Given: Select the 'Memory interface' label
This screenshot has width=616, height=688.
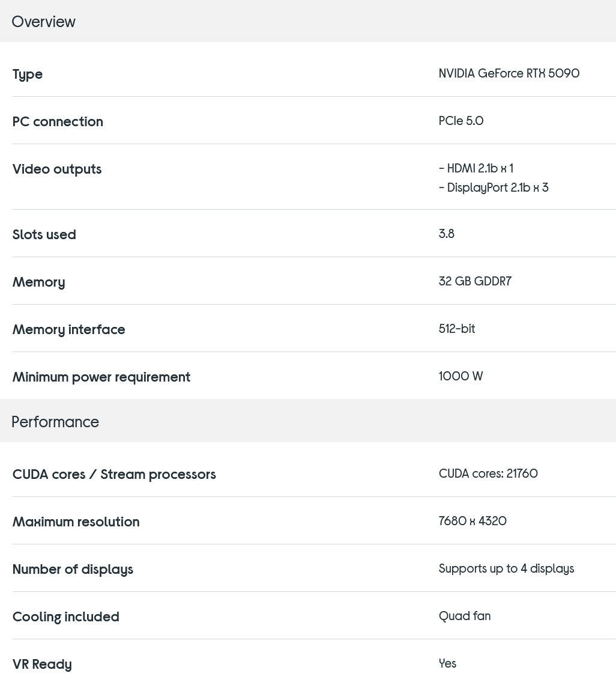Looking at the screenshot, I should coord(69,329).
